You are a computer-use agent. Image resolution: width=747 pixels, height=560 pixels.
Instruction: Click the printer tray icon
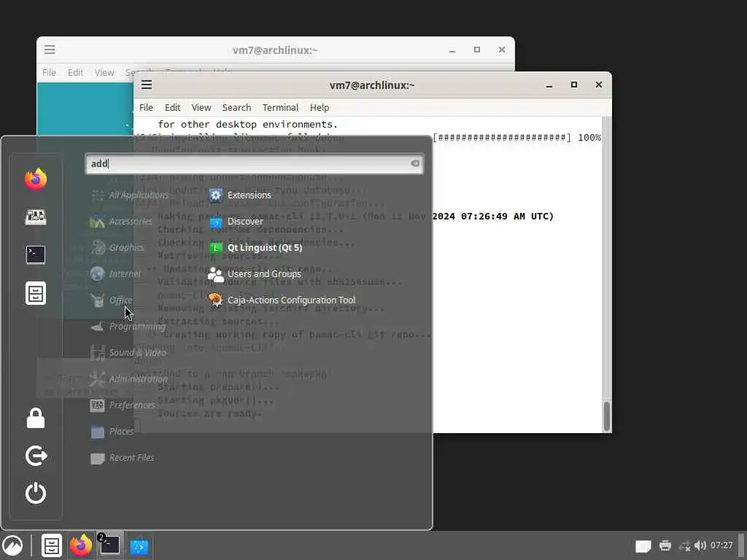[x=665, y=545]
